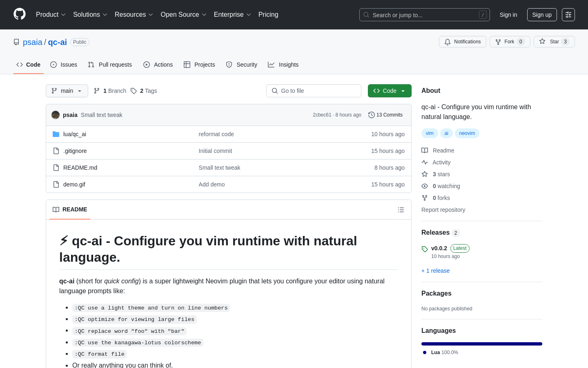Open the GitHub home logo
The width and height of the screenshot is (588, 368).
pos(20,14)
